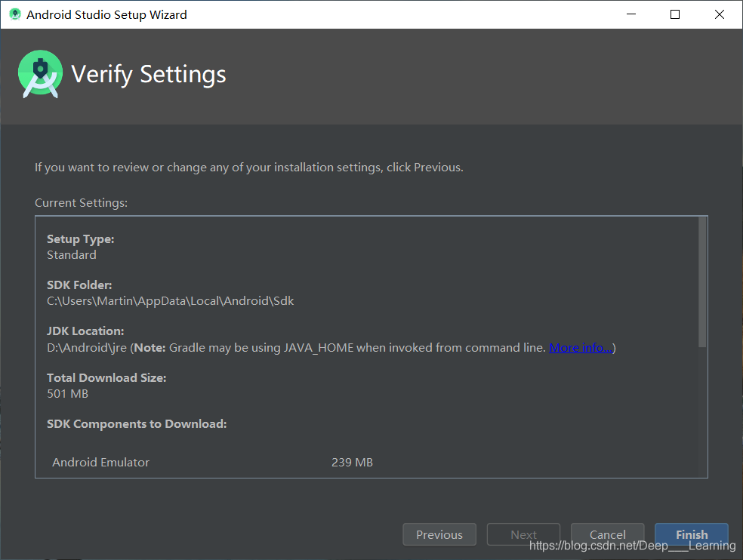Maximize the Setup Wizard window
This screenshot has width=743, height=560.
coord(675,14)
